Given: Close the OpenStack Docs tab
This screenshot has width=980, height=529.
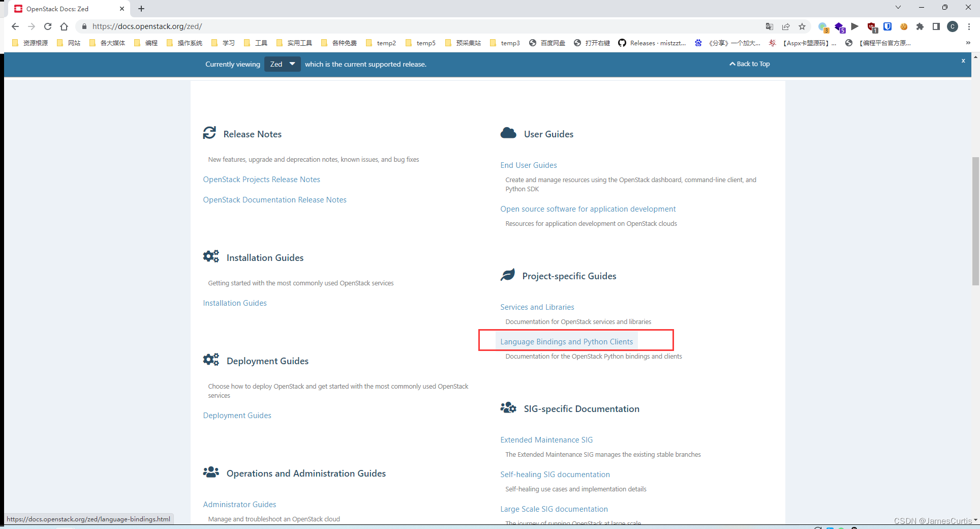Looking at the screenshot, I should coord(122,9).
